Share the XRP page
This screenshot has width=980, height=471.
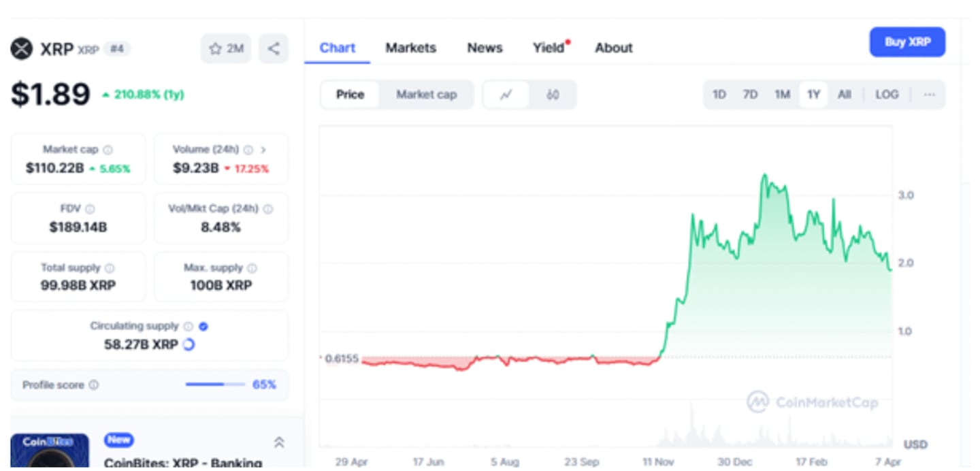coord(274,48)
